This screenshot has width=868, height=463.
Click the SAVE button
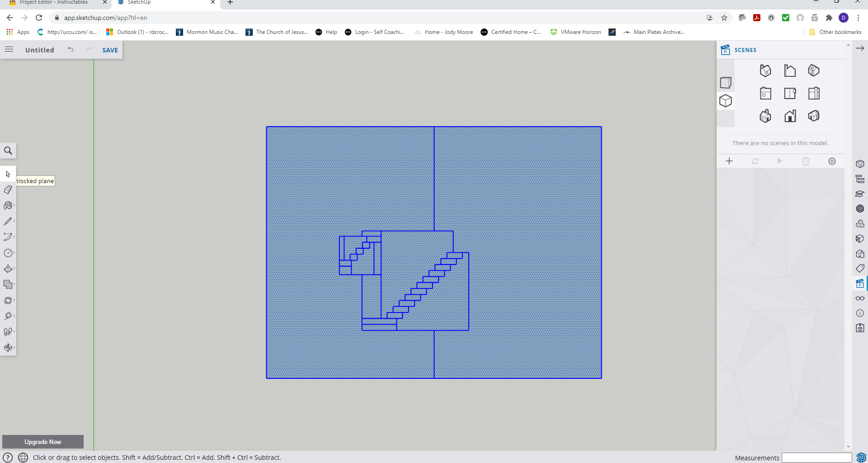coord(110,50)
